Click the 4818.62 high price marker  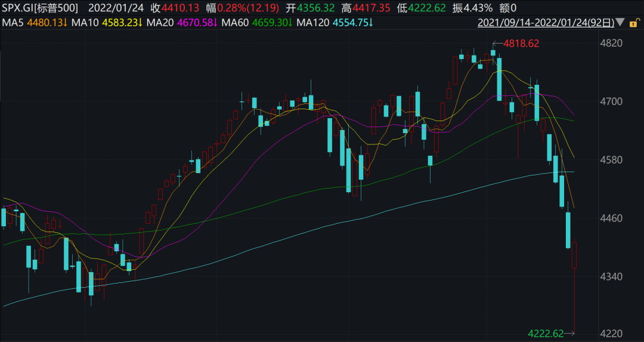521,43
